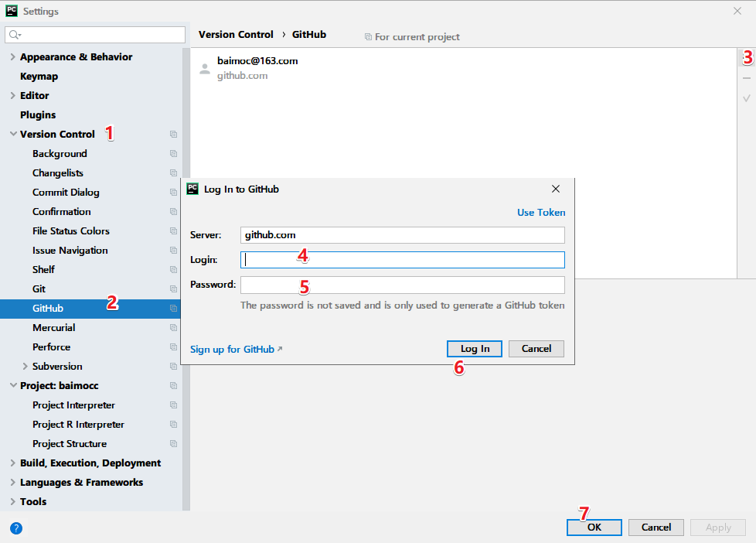Image resolution: width=756 pixels, height=543 pixels.
Task: Click the per-project icon beside Project Interpreter
Action: (x=174, y=405)
